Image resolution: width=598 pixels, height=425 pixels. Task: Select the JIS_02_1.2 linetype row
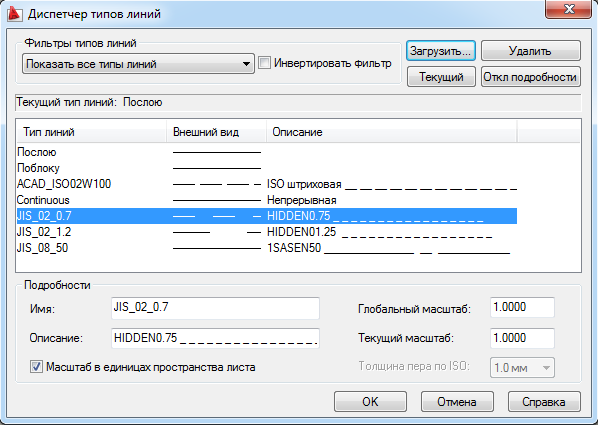(x=267, y=232)
